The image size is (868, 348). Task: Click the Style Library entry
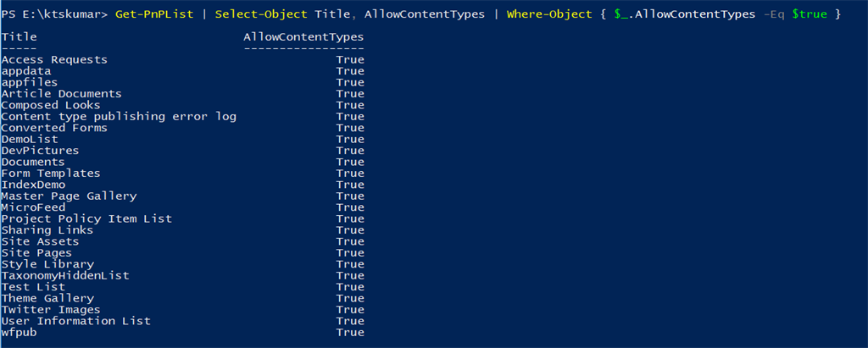[47, 264]
